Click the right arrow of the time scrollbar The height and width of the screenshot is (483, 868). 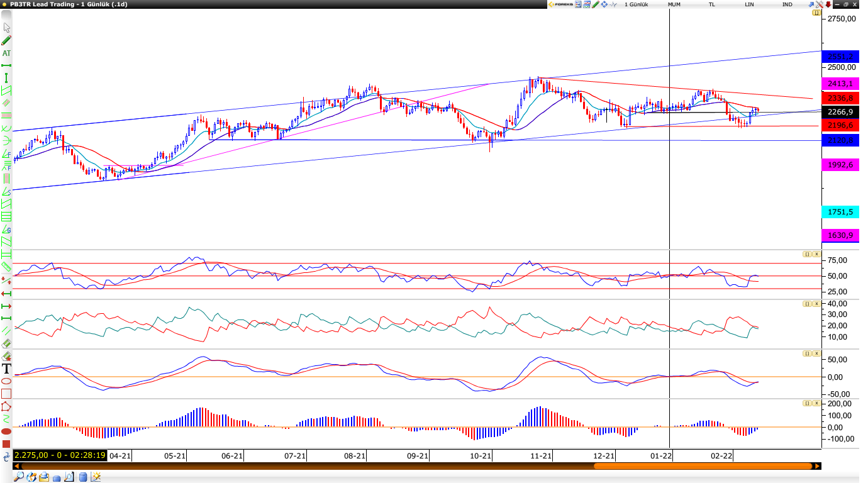817,466
